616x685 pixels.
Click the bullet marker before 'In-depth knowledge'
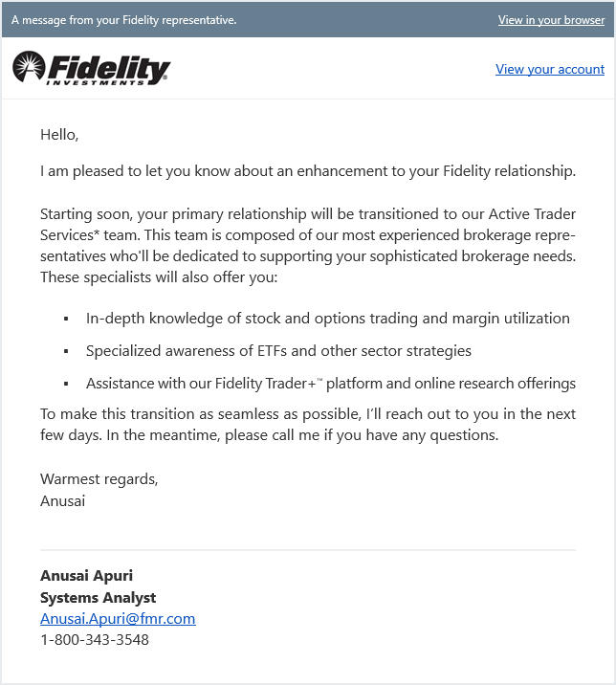(66, 319)
